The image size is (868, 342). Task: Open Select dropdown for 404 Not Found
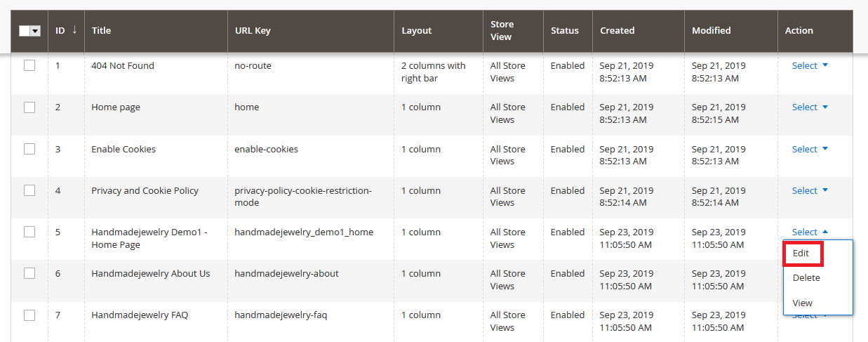click(810, 66)
